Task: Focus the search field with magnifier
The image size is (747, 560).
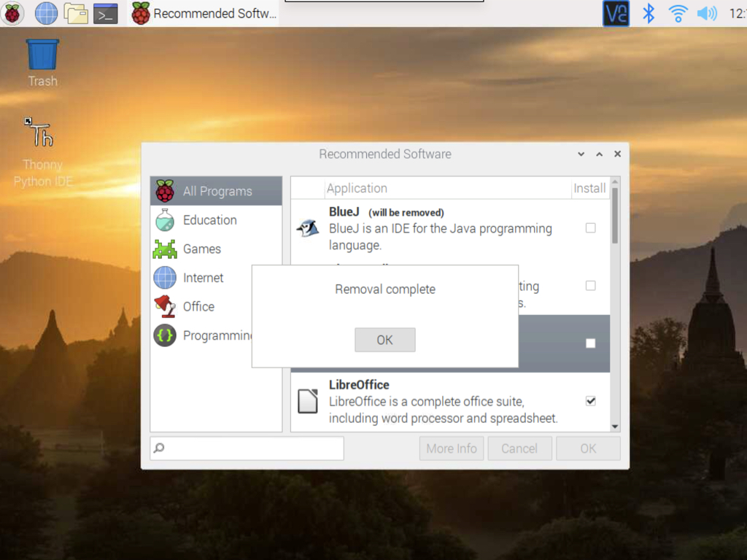Action: (247, 448)
